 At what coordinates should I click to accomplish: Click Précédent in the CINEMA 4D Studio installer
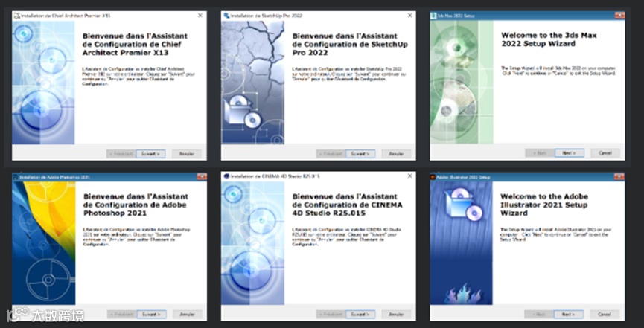tap(331, 315)
